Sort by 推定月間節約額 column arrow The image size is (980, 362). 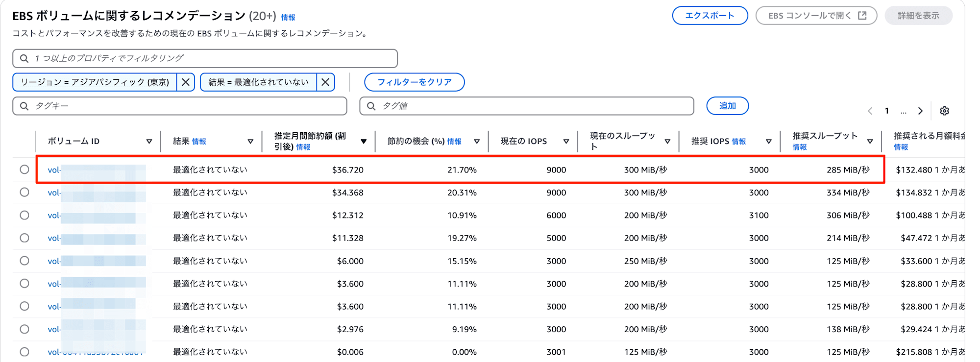pos(364,142)
